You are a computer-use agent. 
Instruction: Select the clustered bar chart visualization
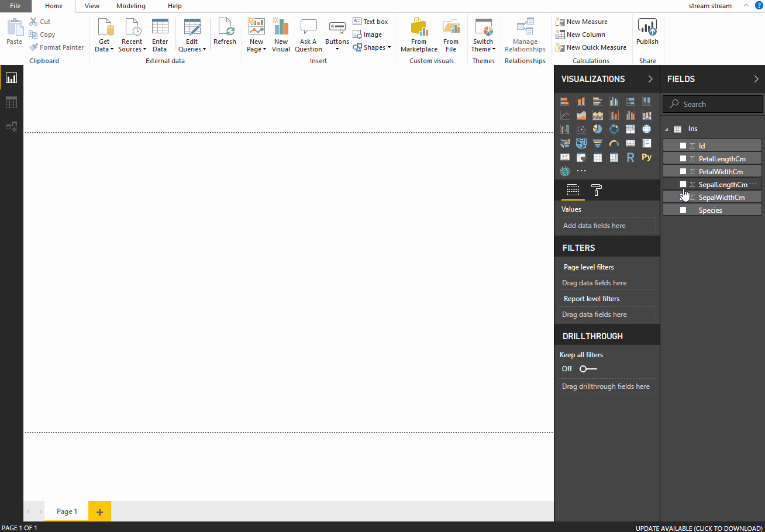597,101
